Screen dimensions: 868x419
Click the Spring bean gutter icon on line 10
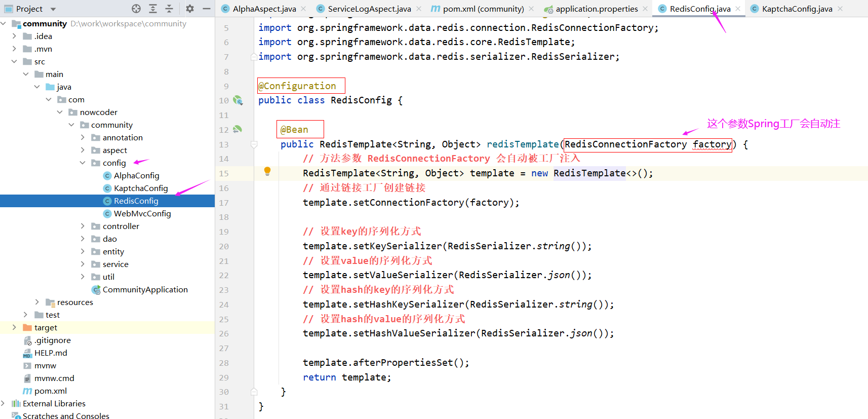click(x=238, y=100)
